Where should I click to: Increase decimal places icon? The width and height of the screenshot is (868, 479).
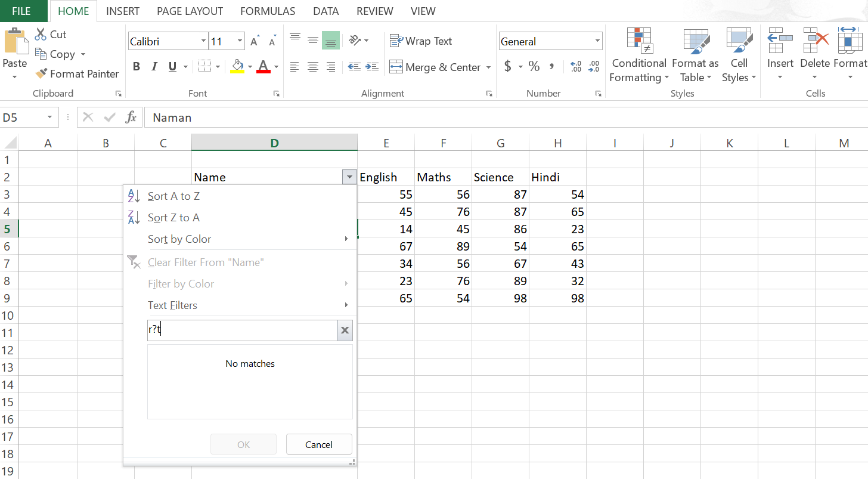tap(575, 67)
